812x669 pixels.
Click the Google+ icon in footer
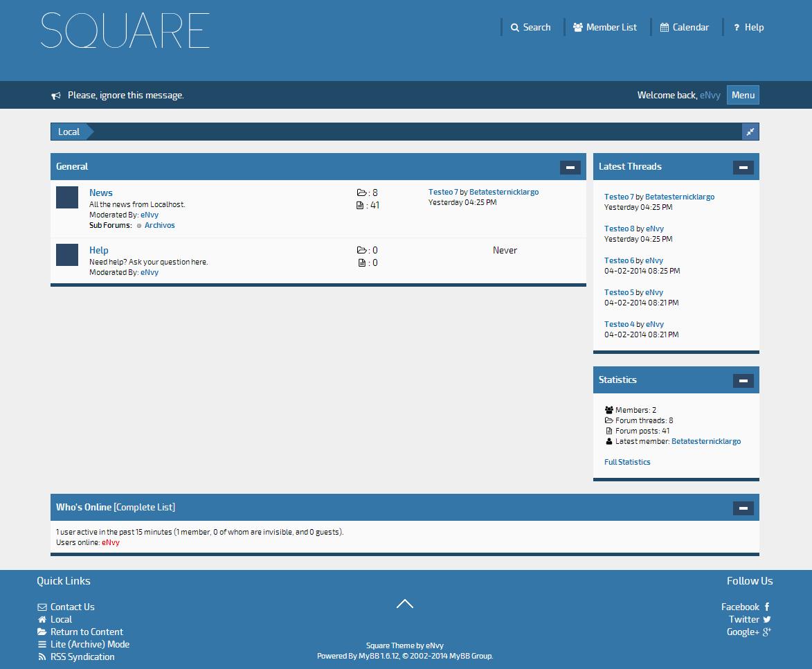click(767, 632)
